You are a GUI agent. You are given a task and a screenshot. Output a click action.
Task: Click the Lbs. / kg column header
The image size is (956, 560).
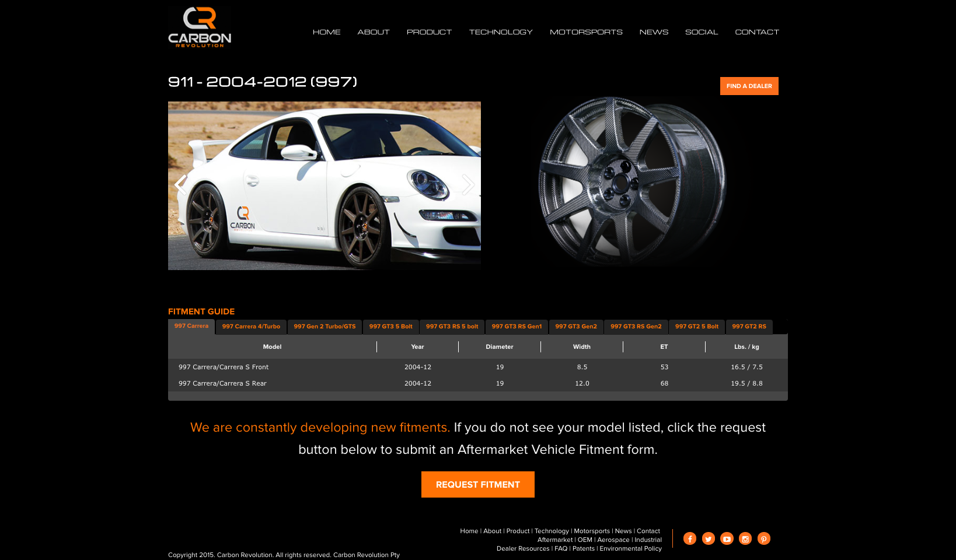tap(746, 346)
